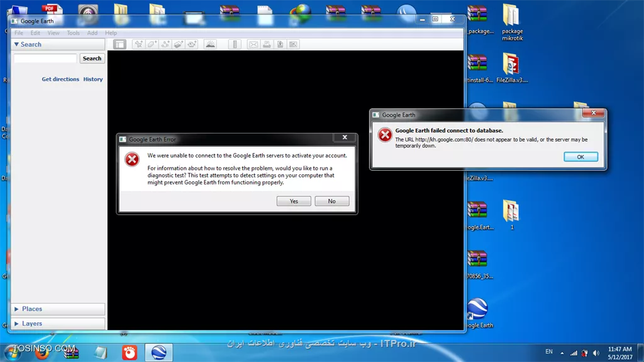Click No in Google Earth Error dialog
Screen dimensions: 644x362
click(x=332, y=201)
